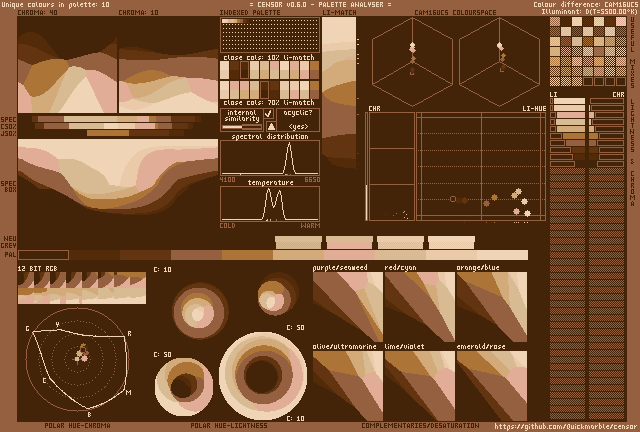The width and height of the screenshot is (640, 432).
Task: Click the triangle icon beside acyclic box
Action: point(271,126)
